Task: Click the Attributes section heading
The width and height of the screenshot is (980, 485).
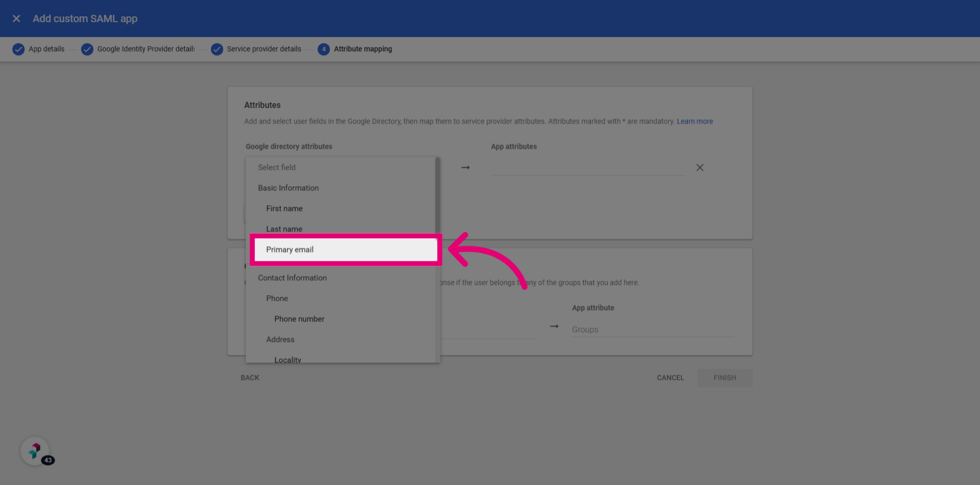Action: (262, 105)
